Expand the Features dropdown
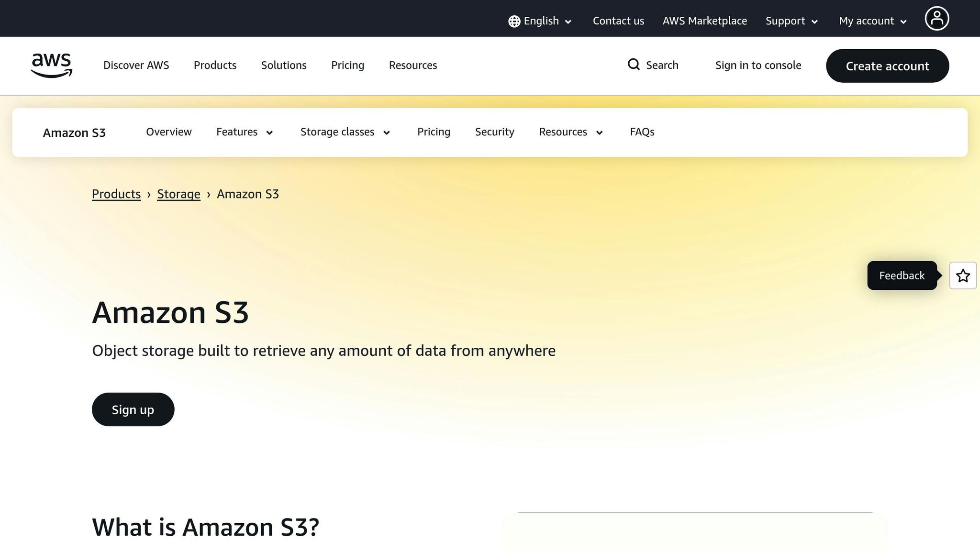The height and width of the screenshot is (551, 980). click(x=245, y=132)
